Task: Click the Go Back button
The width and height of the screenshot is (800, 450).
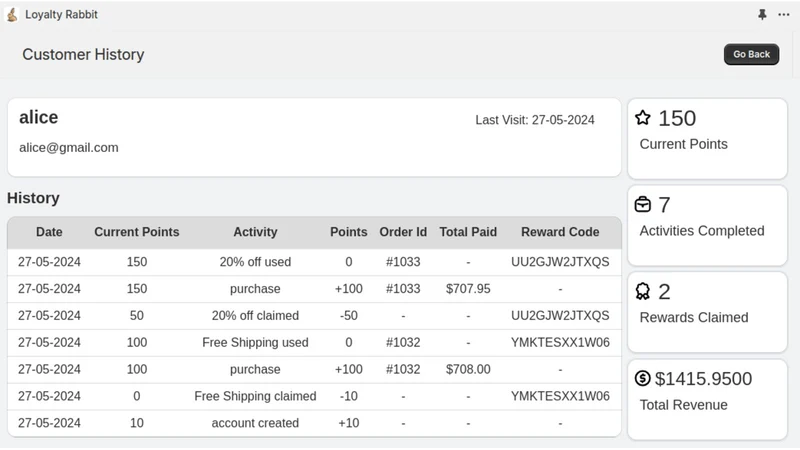Action: (751, 54)
